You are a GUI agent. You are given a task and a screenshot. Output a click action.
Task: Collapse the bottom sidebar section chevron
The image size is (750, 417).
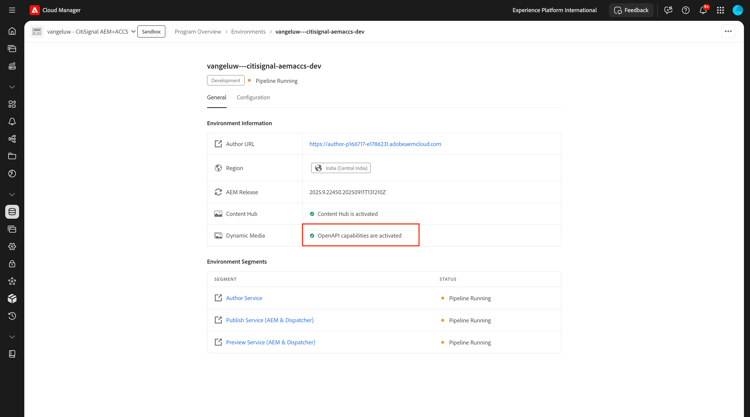coord(12,337)
